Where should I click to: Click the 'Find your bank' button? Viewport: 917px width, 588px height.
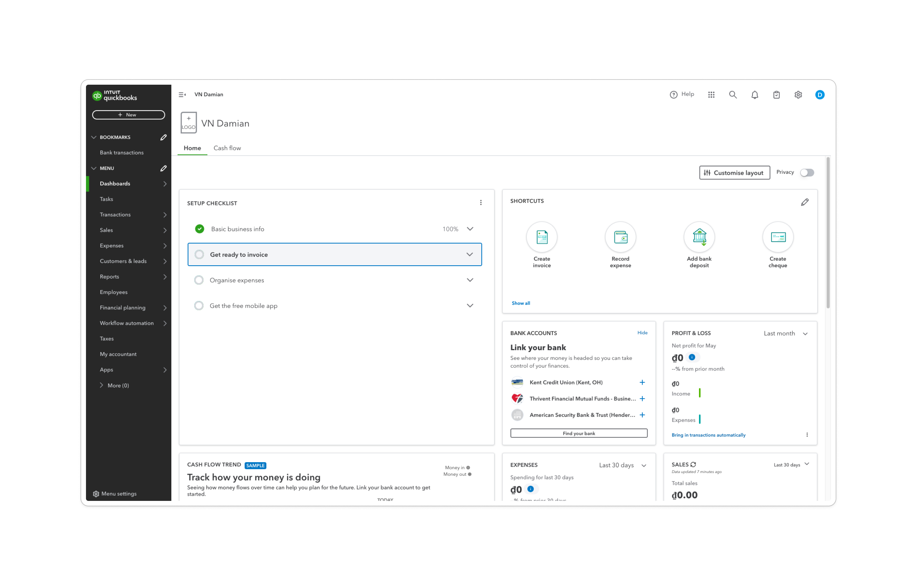pos(579,433)
